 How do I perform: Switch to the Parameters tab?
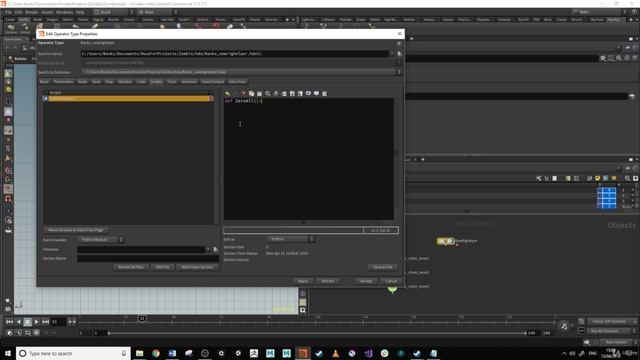[x=63, y=82]
